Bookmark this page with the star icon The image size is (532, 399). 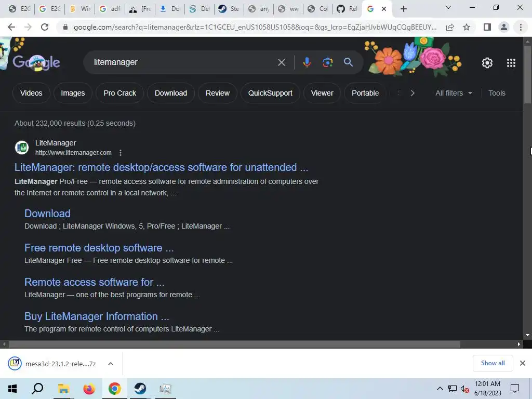coord(467,27)
